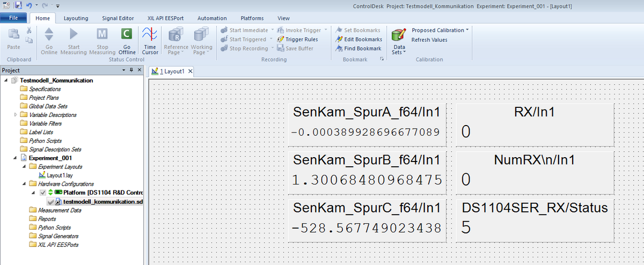
Task: Toggle checkbox beside testmodell_kommunikation.sdf
Action: [x=50, y=201]
